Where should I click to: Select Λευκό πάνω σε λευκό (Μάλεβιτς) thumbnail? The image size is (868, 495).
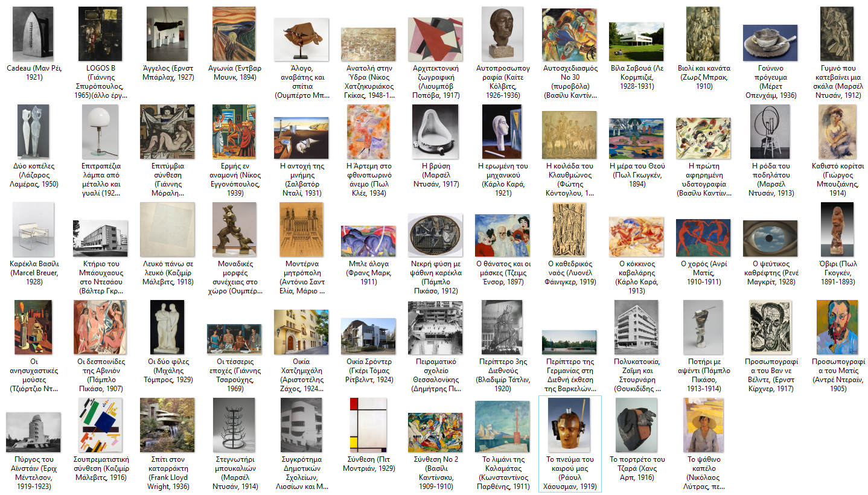coord(168,229)
